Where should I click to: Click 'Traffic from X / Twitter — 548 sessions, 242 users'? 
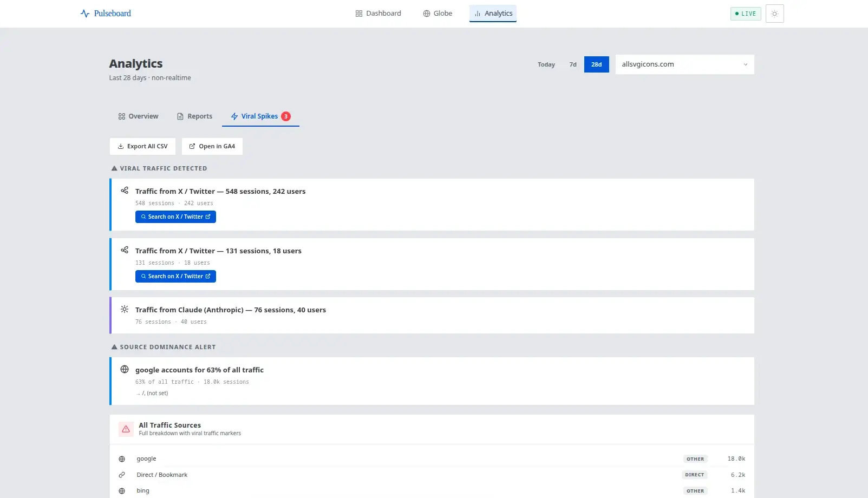(x=220, y=192)
